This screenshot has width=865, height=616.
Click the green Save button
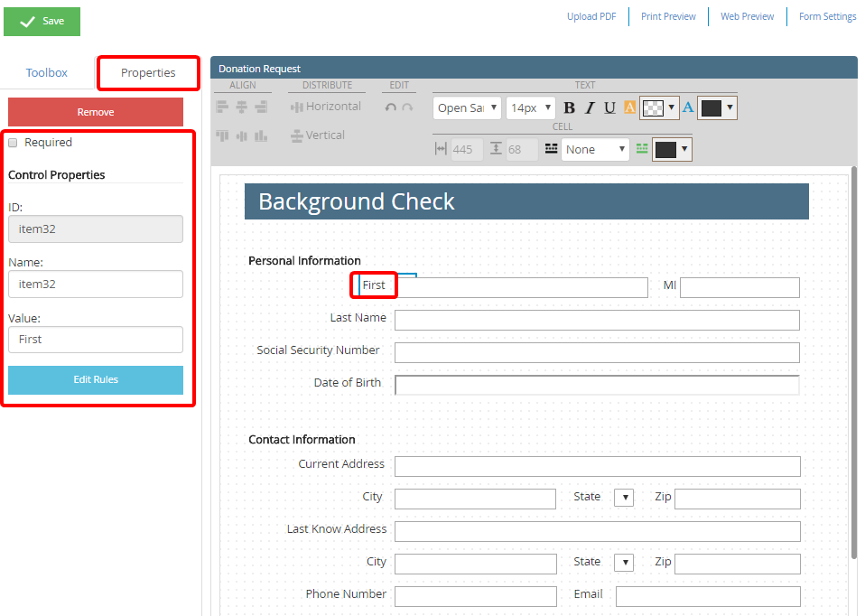point(42,22)
